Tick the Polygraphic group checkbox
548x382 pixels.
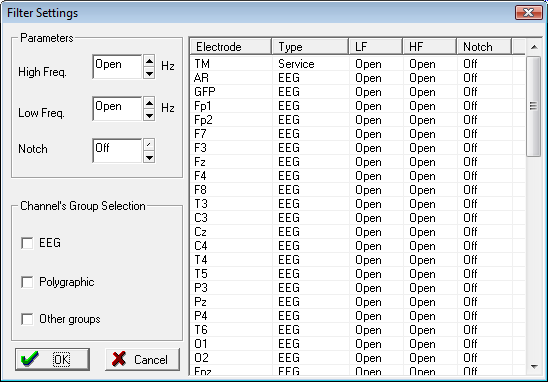[27, 282]
